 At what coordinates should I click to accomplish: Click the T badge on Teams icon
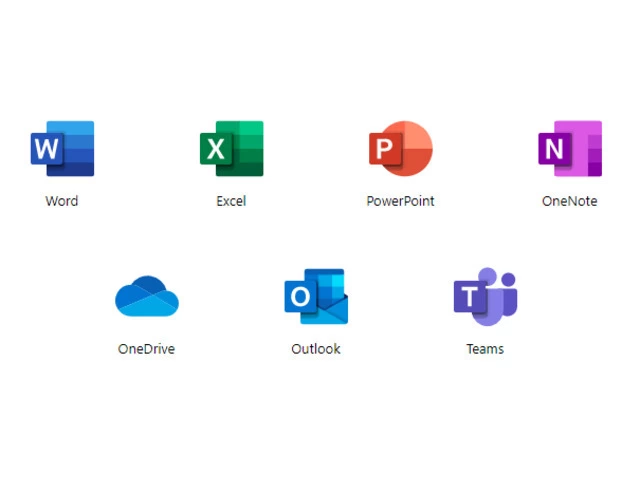point(469,297)
